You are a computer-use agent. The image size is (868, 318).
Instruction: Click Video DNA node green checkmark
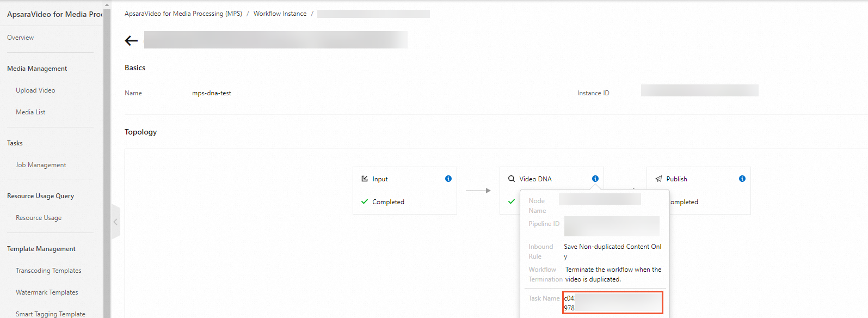[512, 201]
